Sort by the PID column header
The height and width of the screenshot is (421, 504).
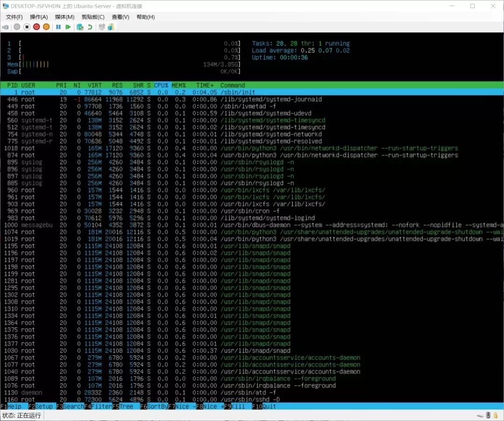[x=12, y=85]
